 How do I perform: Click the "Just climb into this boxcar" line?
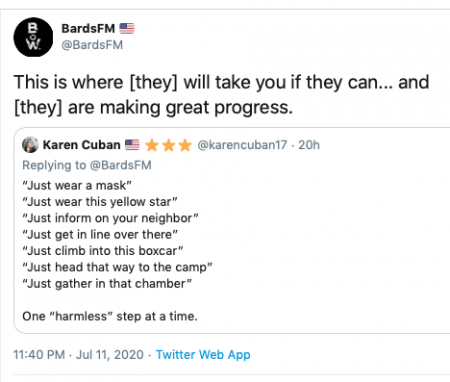tap(103, 251)
